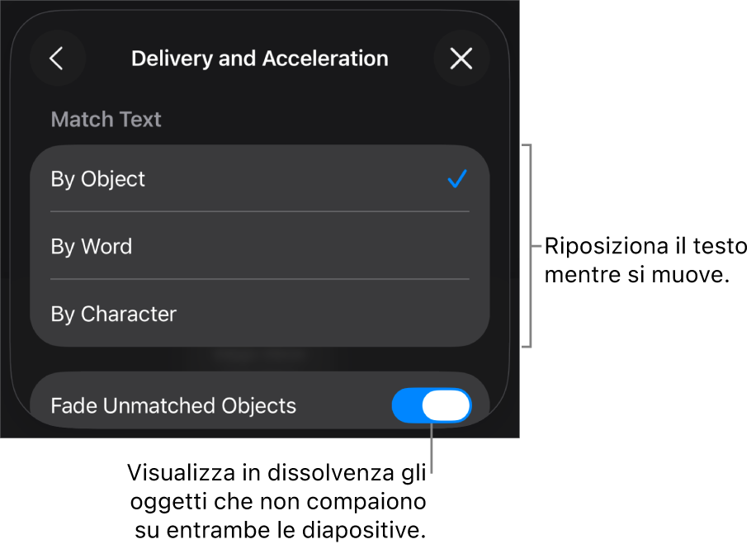Select the By Object match option
Screen dimensions: 756x544
(x=260, y=179)
